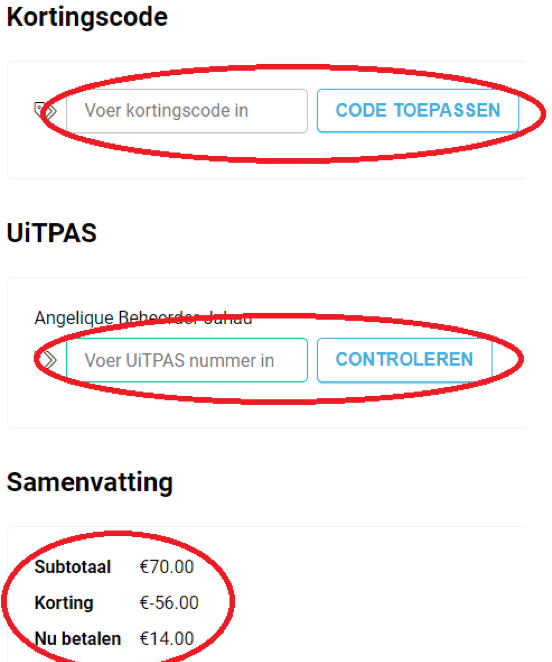
Task: Click the Samenvatting section heading
Action: tap(90, 483)
